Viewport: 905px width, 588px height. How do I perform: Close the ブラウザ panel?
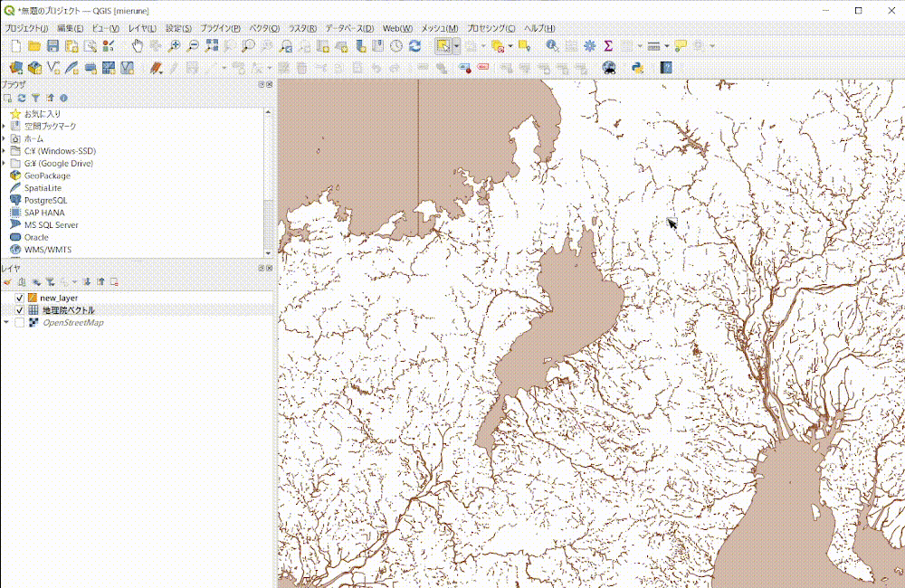(x=270, y=84)
